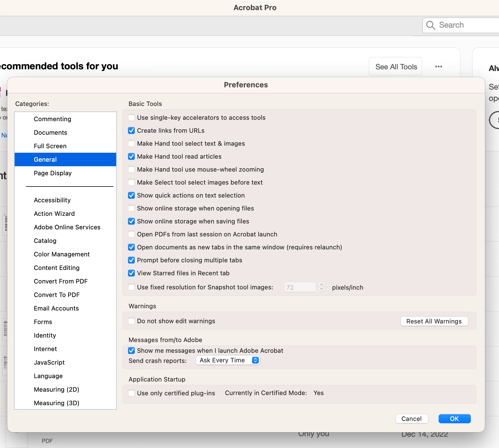Click Reset All Warnings button
Image resolution: width=499 pixels, height=448 pixels.
pyautogui.click(x=434, y=321)
